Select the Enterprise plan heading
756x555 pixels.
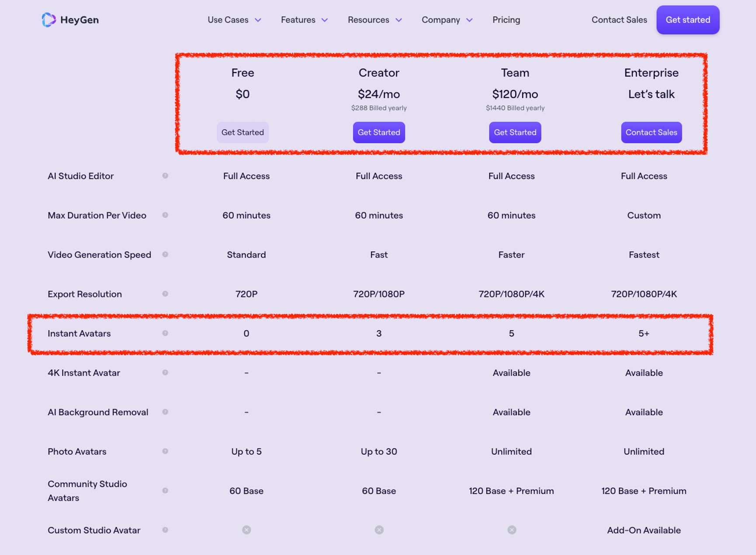[651, 72]
